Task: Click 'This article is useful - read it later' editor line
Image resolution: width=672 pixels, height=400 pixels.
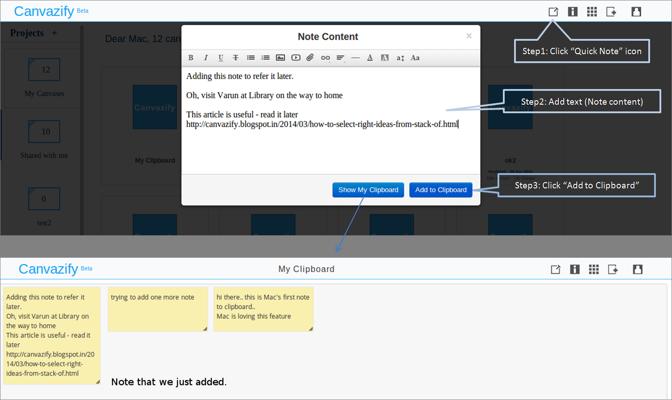Action: [x=242, y=114]
